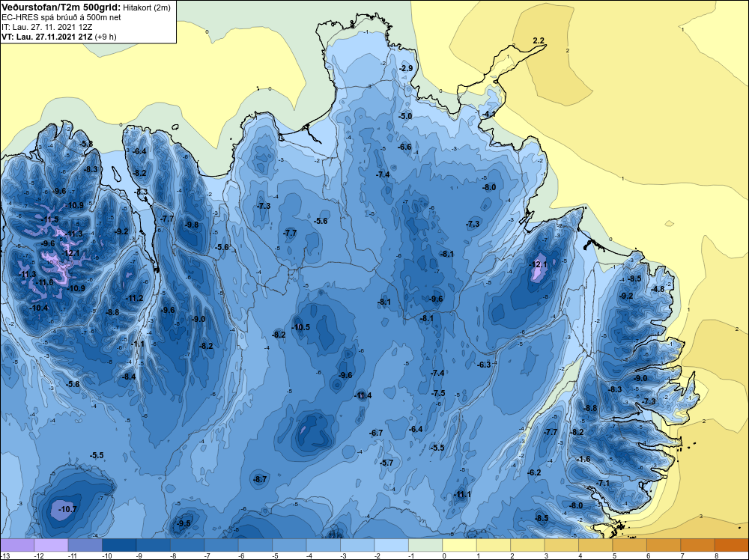This screenshot has width=749, height=560.
Task: Select the -6.6 temperature value
Action: (x=404, y=147)
